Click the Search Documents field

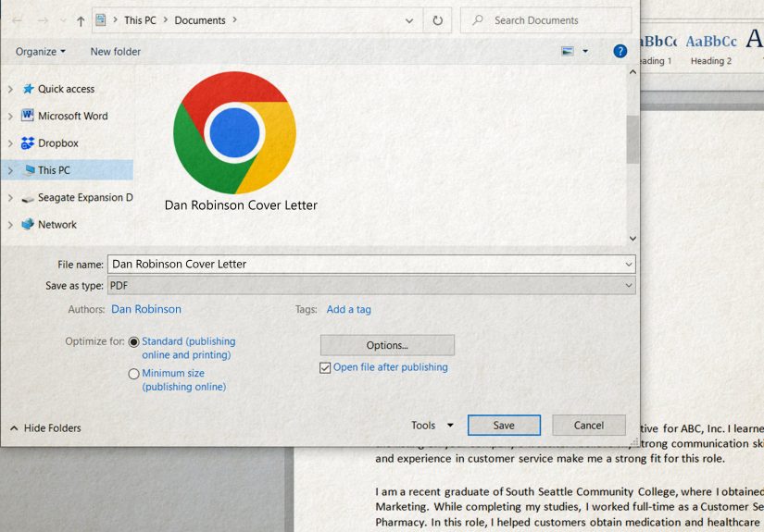(545, 20)
